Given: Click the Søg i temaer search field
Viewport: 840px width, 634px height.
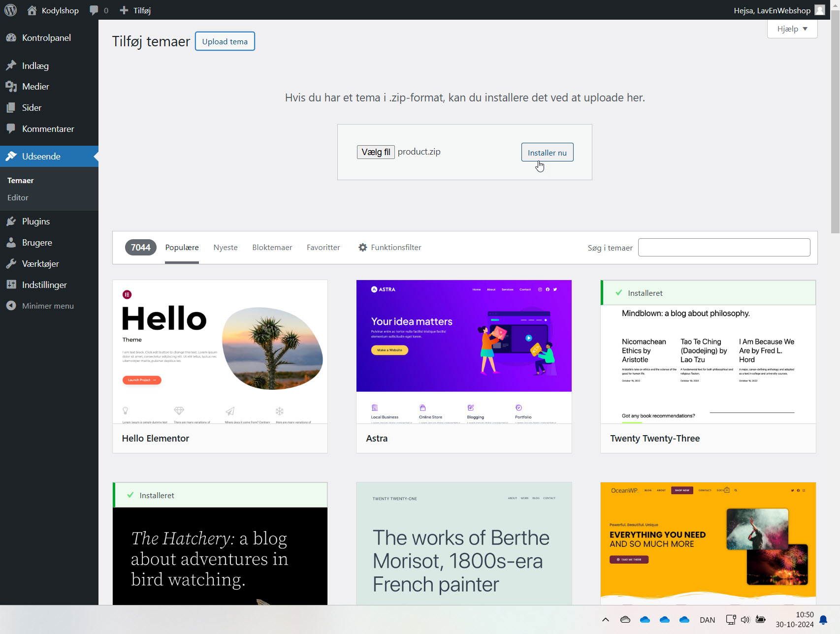Looking at the screenshot, I should pyautogui.click(x=724, y=248).
